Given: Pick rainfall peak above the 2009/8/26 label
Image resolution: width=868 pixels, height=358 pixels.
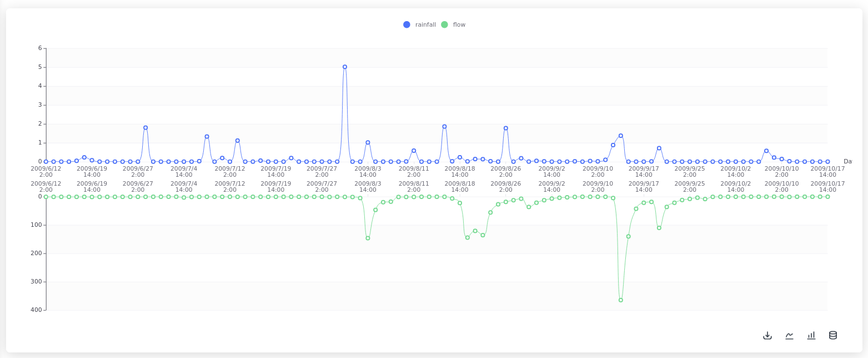Looking at the screenshot, I should (506, 128).
